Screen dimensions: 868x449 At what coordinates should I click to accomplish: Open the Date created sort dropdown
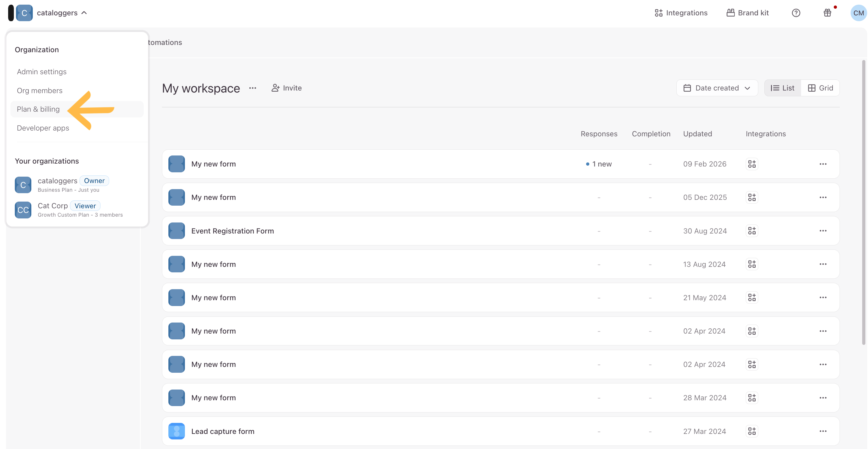coord(717,88)
